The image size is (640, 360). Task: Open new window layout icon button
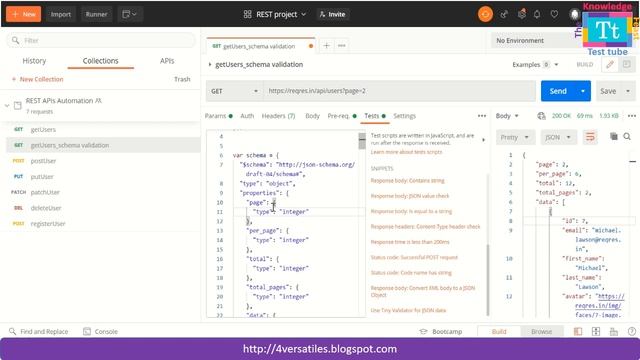pos(129,14)
